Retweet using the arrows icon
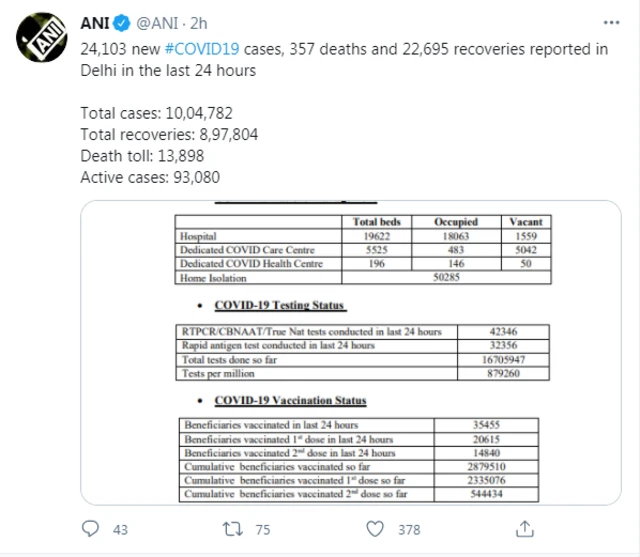The width and height of the screenshot is (640, 557). [x=234, y=529]
